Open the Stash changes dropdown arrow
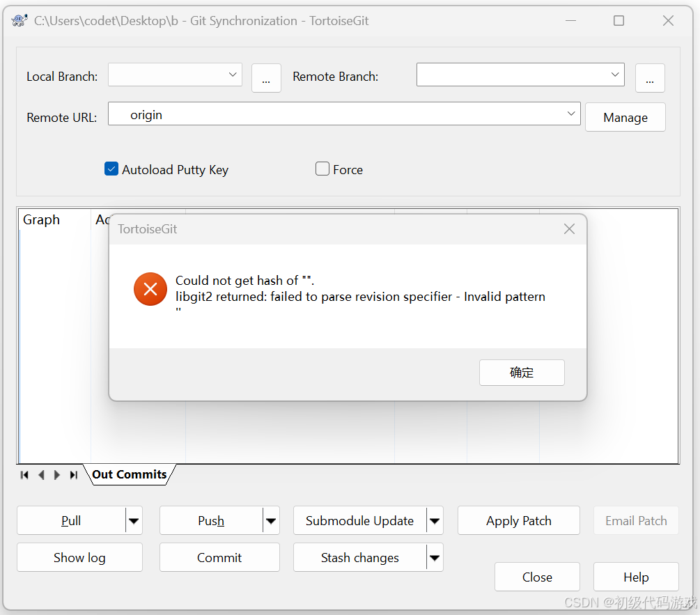 (x=435, y=557)
